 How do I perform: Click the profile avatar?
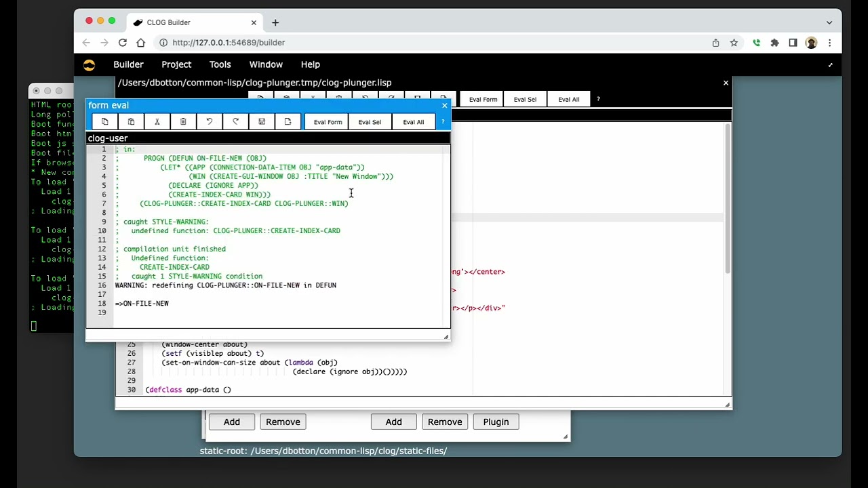click(811, 43)
